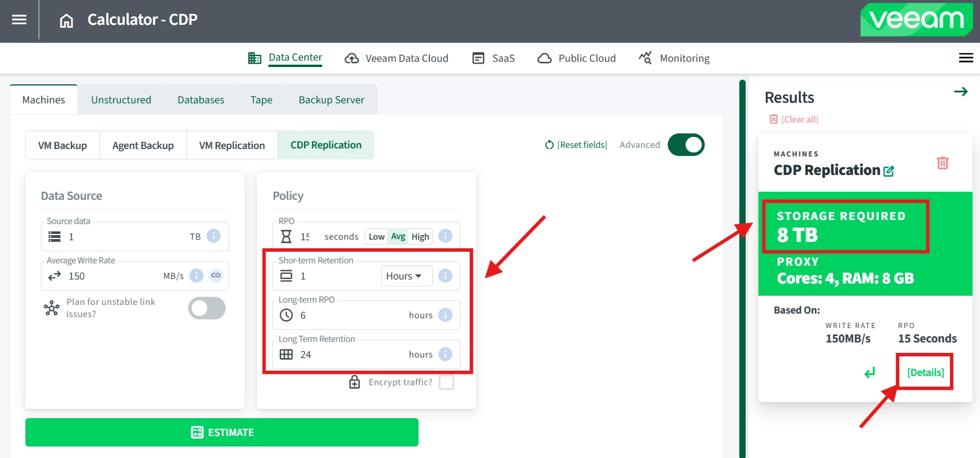Open the Public Cloud section

point(577,58)
